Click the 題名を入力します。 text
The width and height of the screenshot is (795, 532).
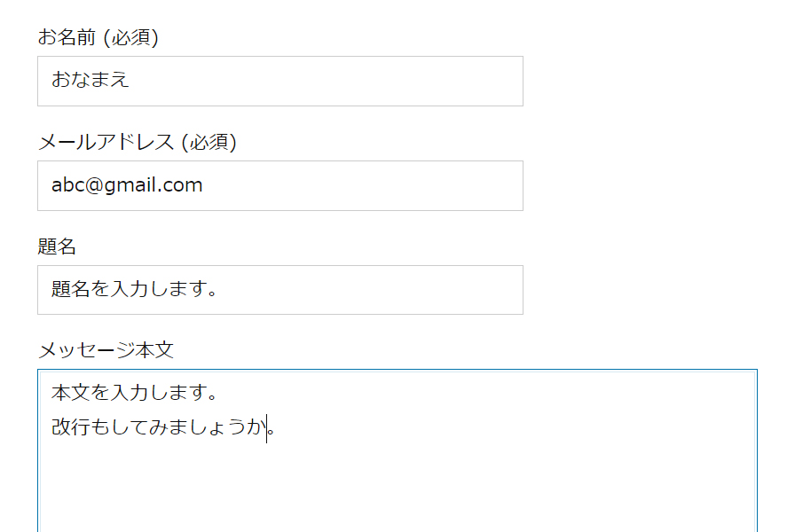click(x=135, y=290)
